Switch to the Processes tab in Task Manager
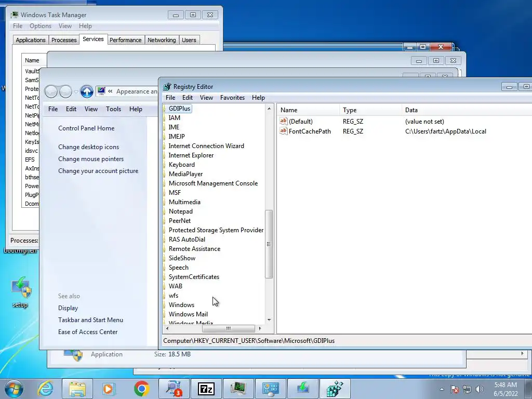This screenshot has width=532, height=399. [x=64, y=40]
